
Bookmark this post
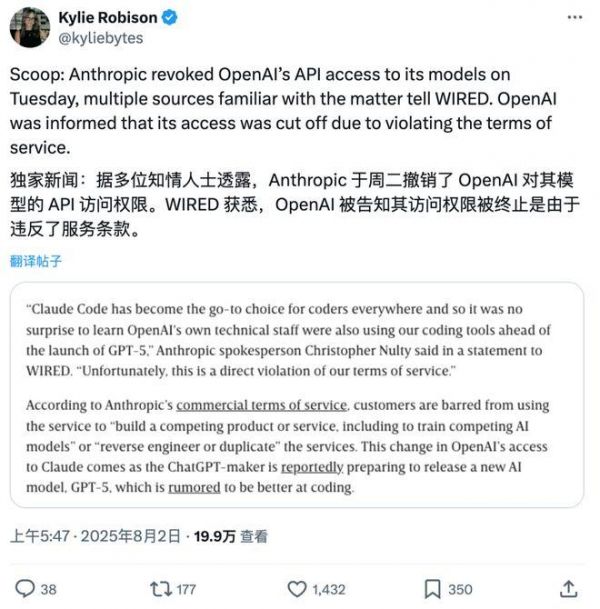point(432,589)
